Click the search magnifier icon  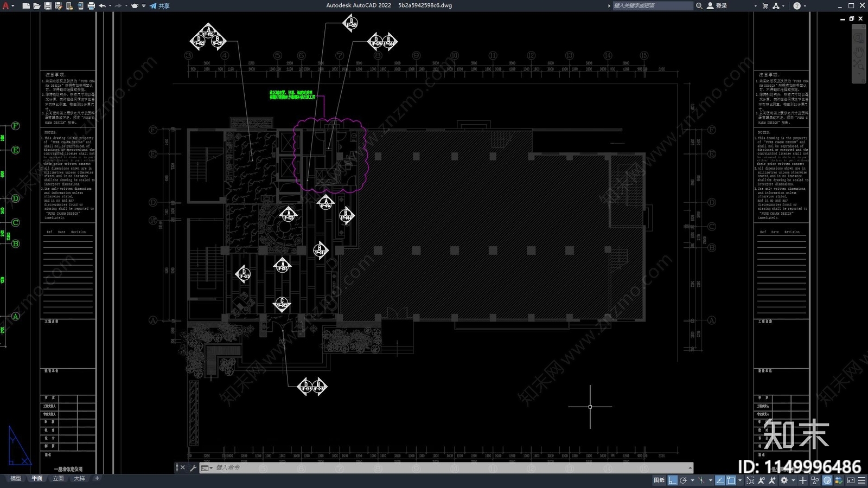[699, 5]
